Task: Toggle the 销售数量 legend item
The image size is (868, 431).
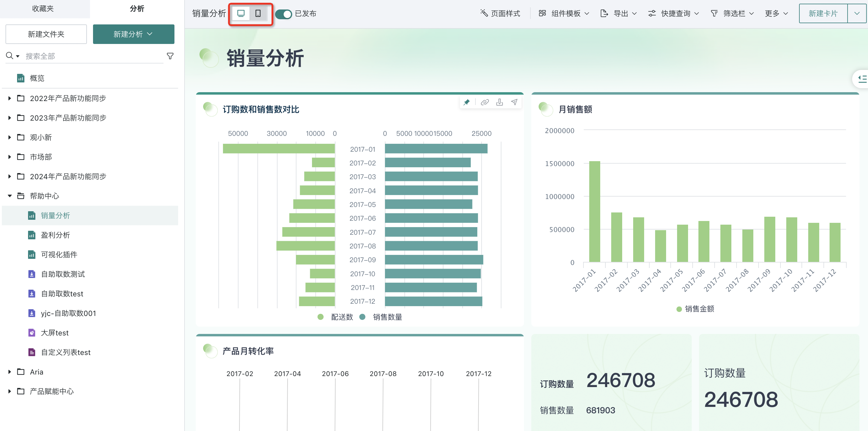Action: click(x=381, y=317)
